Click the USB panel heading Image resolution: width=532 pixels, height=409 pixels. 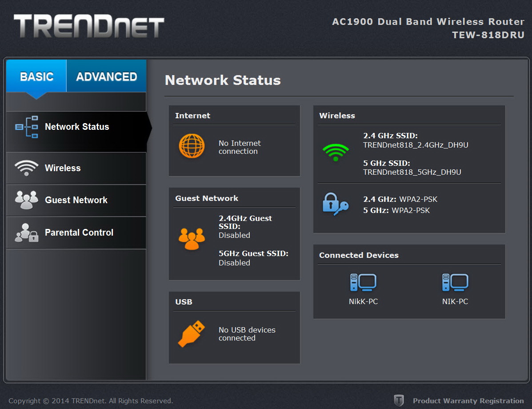point(184,302)
